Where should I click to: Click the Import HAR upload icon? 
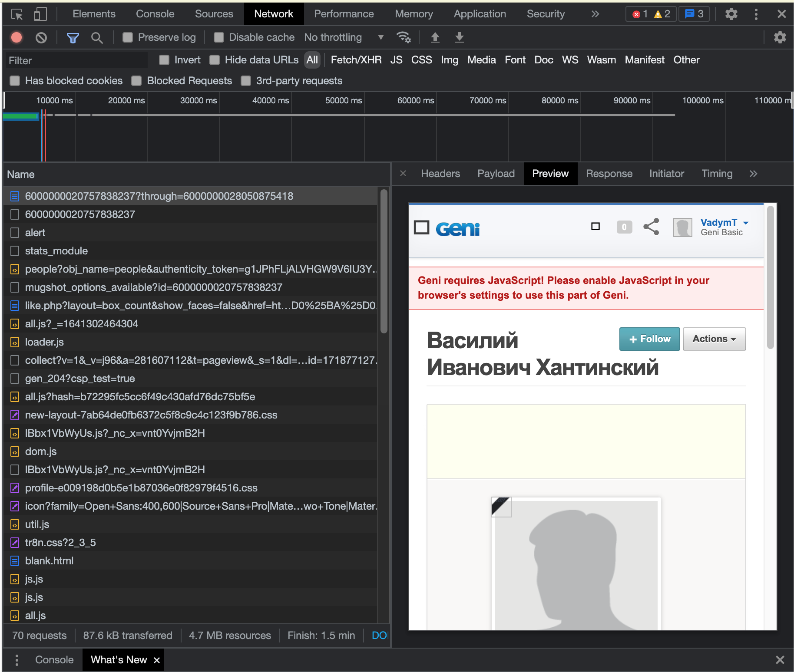coord(435,38)
